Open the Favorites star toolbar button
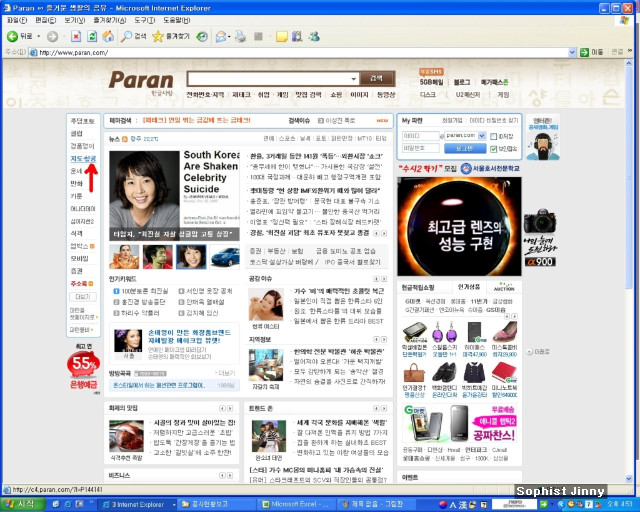The height and width of the screenshot is (512, 640). pos(171,37)
